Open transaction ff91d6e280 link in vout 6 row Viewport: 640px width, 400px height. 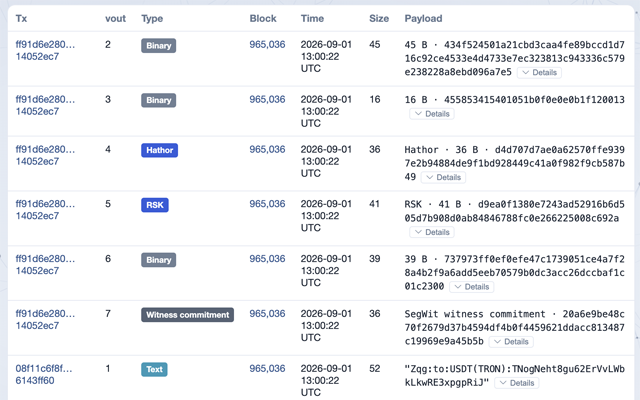45,265
